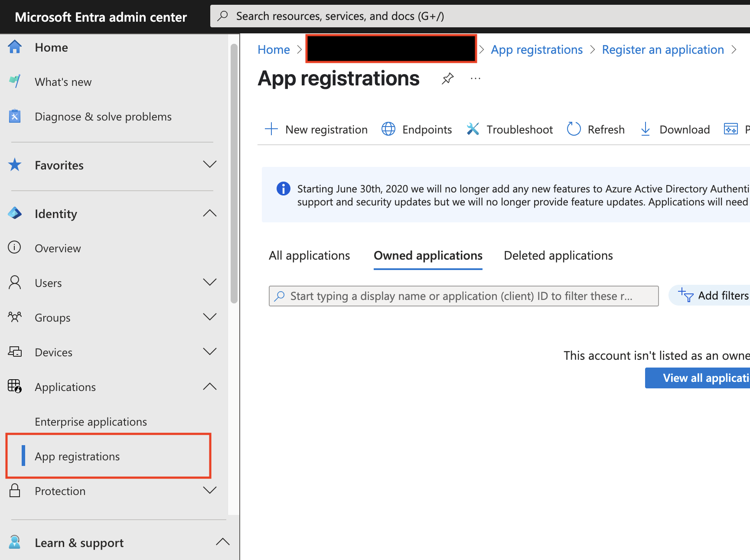This screenshot has width=750, height=560.
Task: Click the Troubleshoot tools icon
Action: 473,129
